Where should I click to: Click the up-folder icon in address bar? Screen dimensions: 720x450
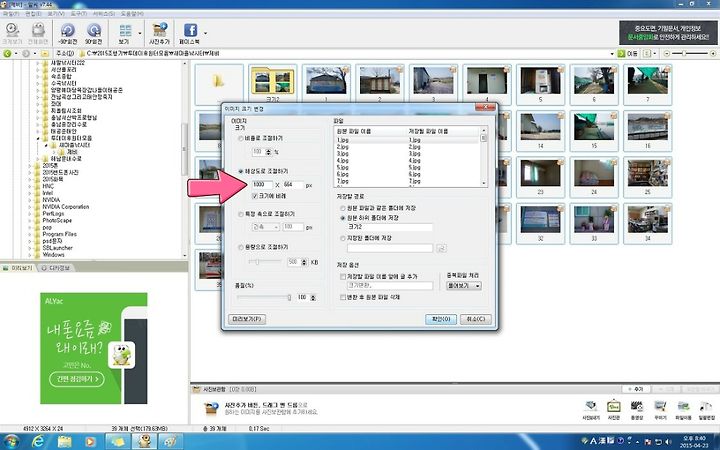coord(45,54)
